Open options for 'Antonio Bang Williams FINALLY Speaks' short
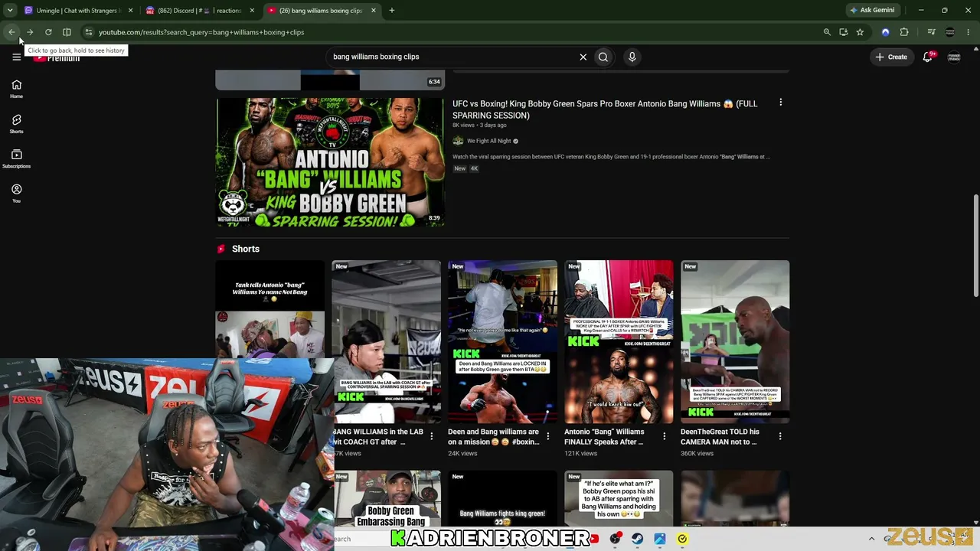980x551 pixels. point(664,436)
